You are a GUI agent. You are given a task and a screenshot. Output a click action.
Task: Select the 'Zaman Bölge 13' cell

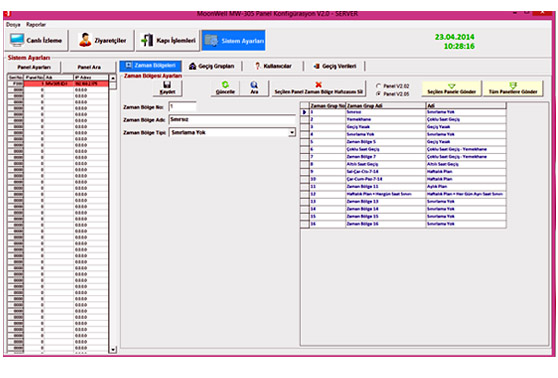tap(386, 202)
